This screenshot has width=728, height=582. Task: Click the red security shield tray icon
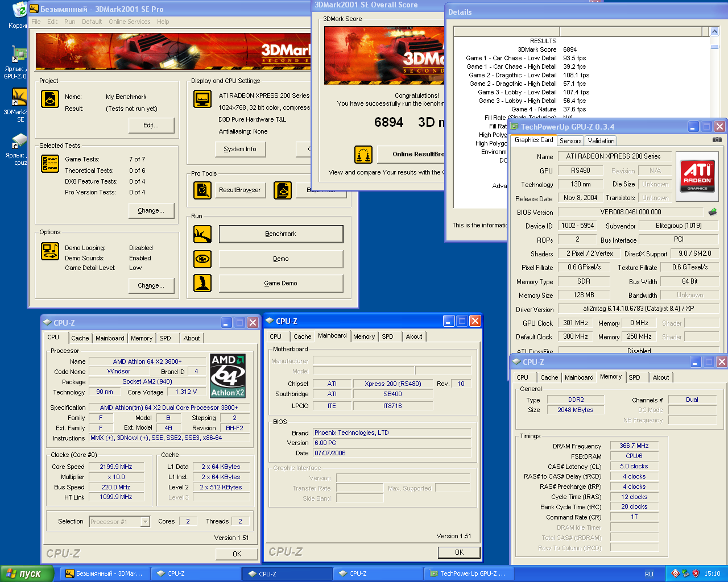tap(696, 573)
